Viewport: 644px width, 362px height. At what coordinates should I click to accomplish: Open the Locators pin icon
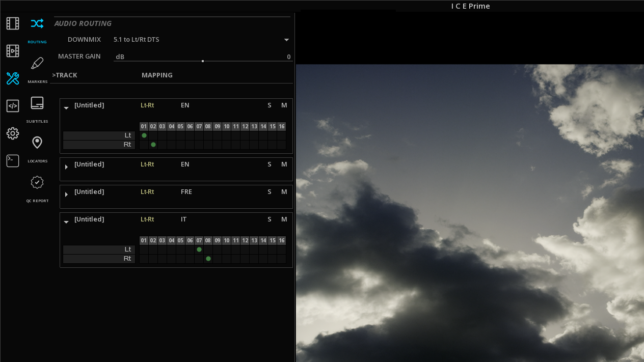37,143
